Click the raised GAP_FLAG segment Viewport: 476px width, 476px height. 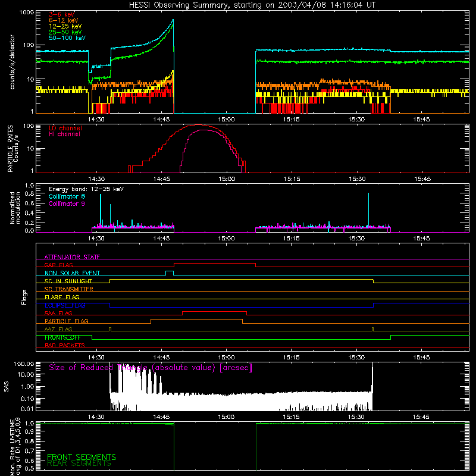(x=215, y=263)
